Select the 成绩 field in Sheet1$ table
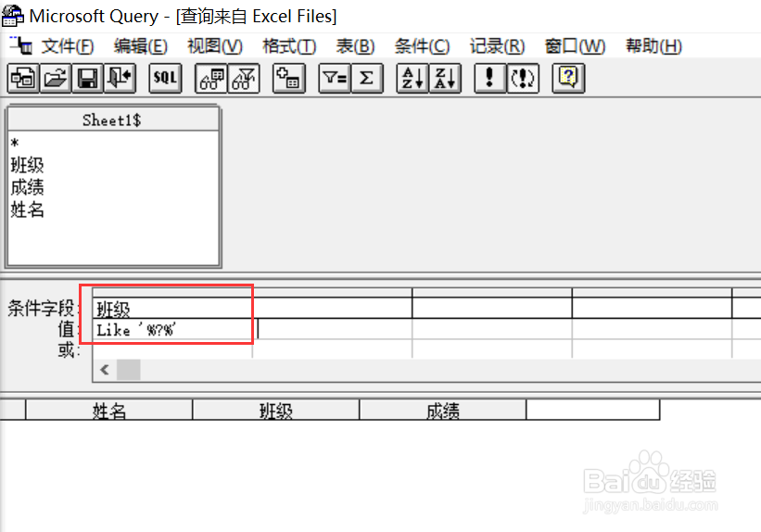 (x=27, y=187)
